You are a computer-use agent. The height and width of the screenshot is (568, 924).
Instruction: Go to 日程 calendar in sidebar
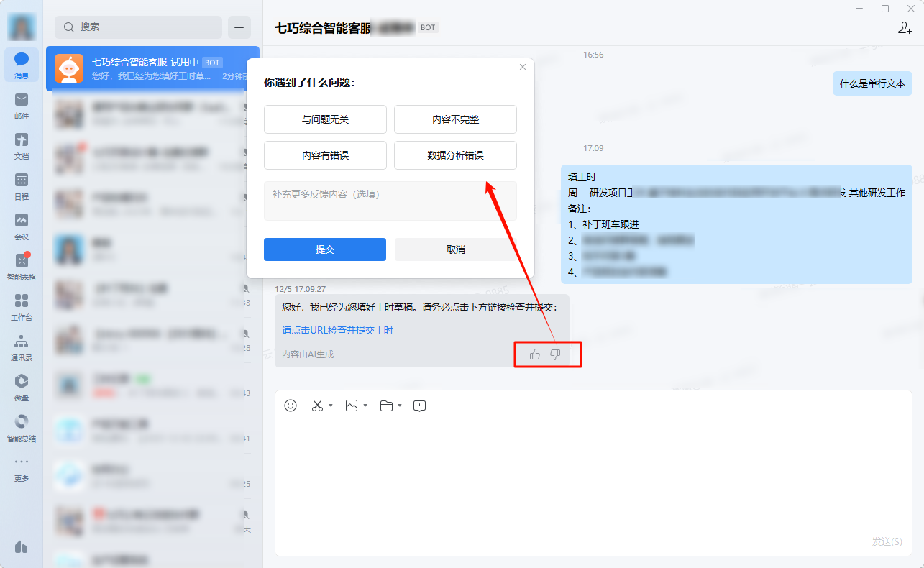22,180
